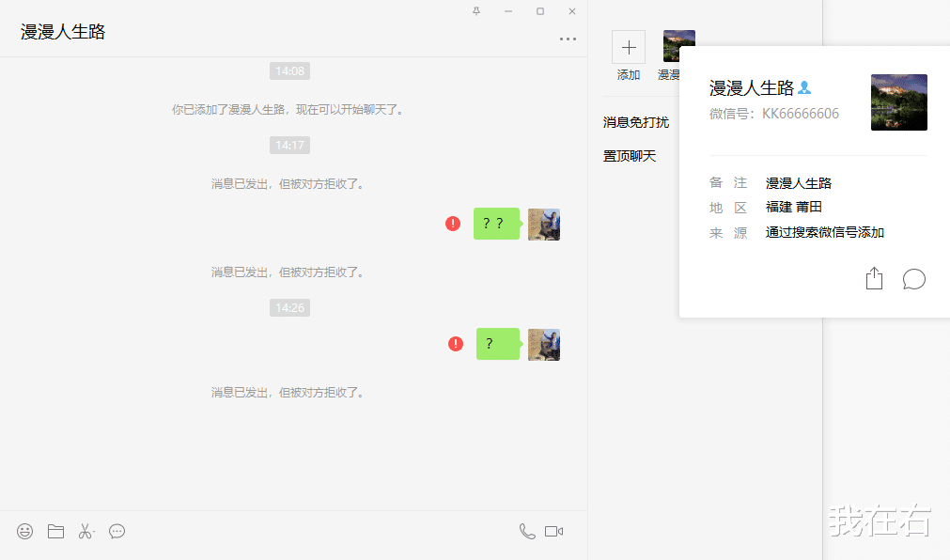Click the red resend exclamation on first message
Image resolution: width=950 pixels, height=560 pixels.
click(x=455, y=224)
